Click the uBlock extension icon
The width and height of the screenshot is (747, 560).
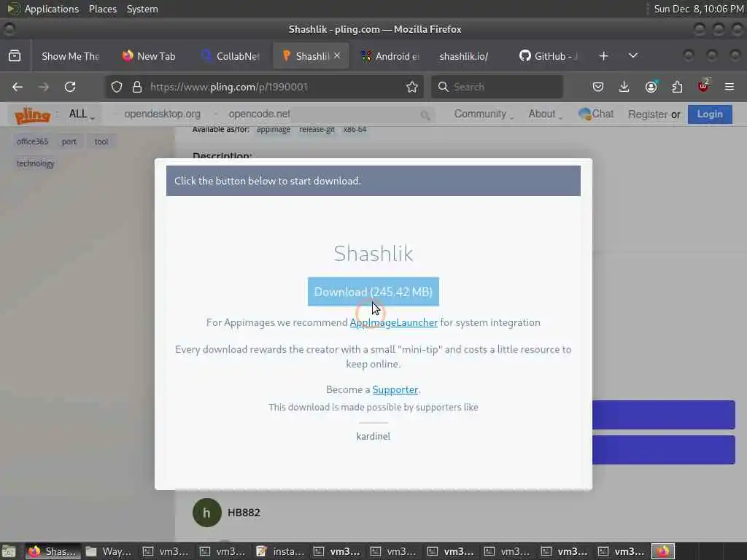click(703, 86)
